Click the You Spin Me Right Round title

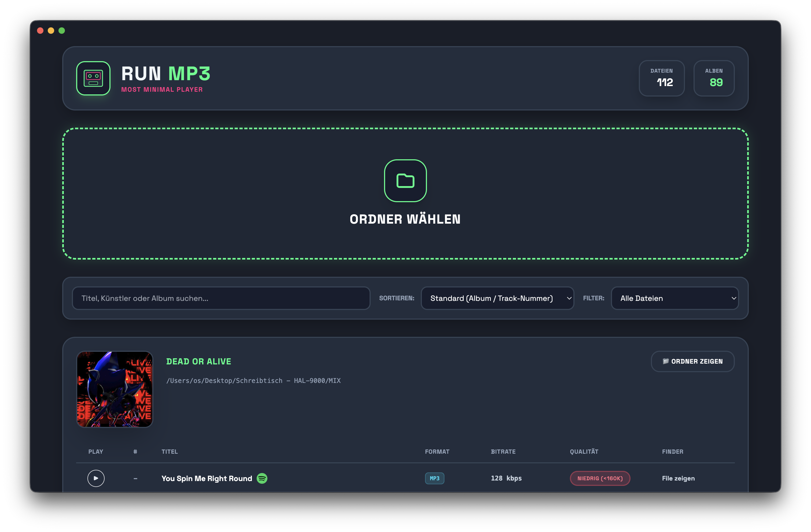pyautogui.click(x=207, y=478)
